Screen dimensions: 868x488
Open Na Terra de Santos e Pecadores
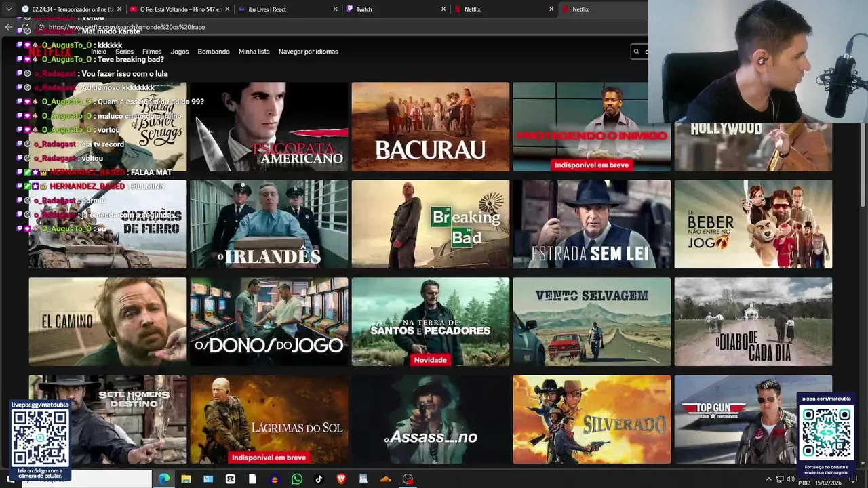click(x=431, y=322)
